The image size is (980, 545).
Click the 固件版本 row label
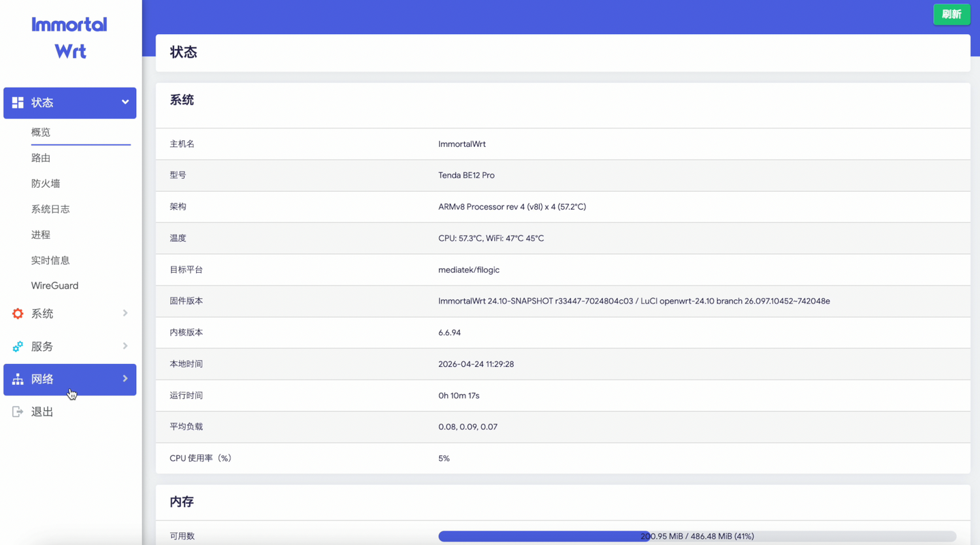(x=186, y=301)
